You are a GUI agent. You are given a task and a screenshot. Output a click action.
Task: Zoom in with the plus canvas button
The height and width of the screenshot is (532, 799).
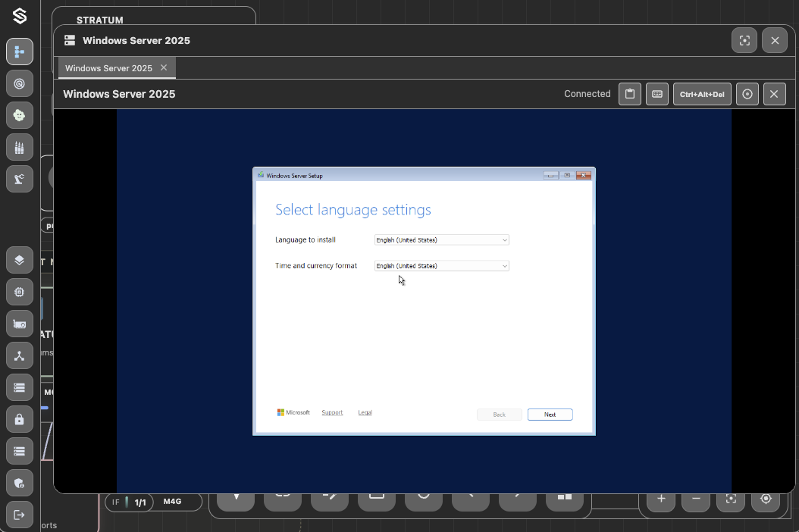[662, 499]
